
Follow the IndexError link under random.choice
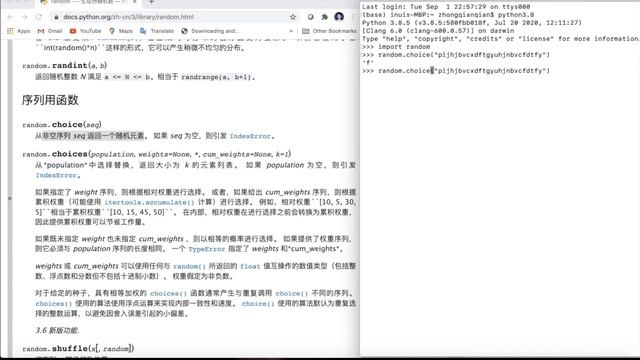coord(250,136)
